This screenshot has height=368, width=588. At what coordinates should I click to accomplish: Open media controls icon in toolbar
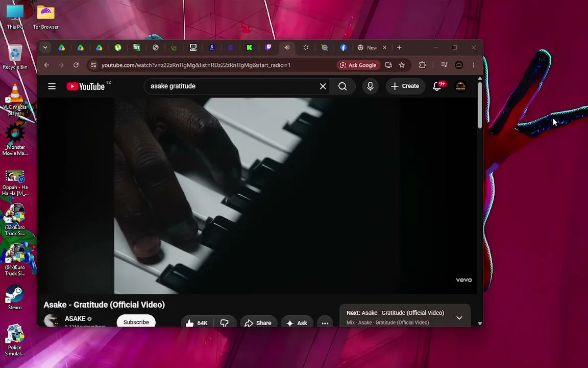point(444,65)
